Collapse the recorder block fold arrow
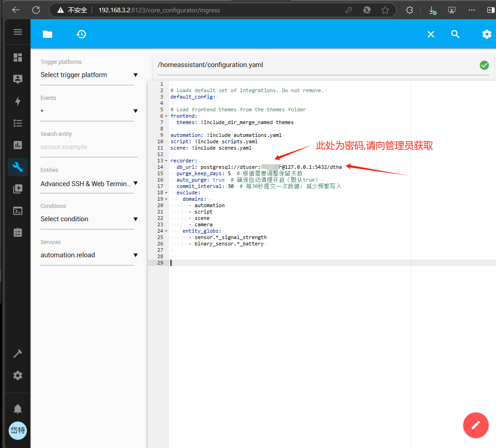The height and width of the screenshot is (448, 496). pos(166,161)
